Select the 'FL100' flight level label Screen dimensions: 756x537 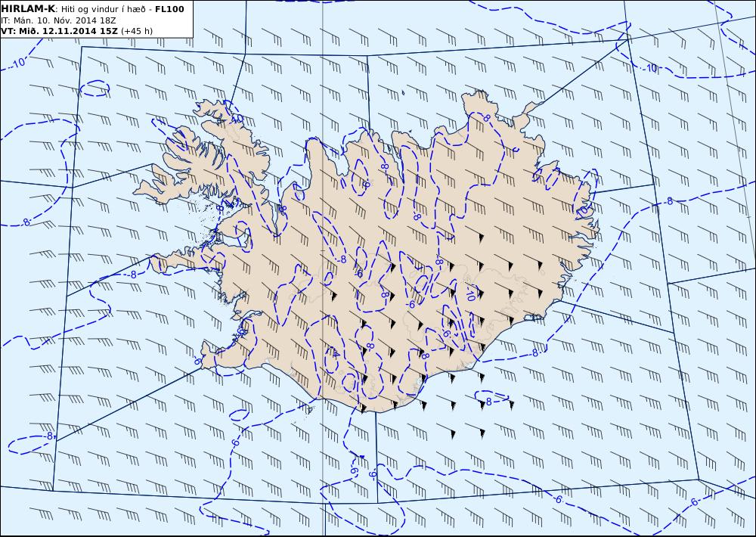point(169,9)
